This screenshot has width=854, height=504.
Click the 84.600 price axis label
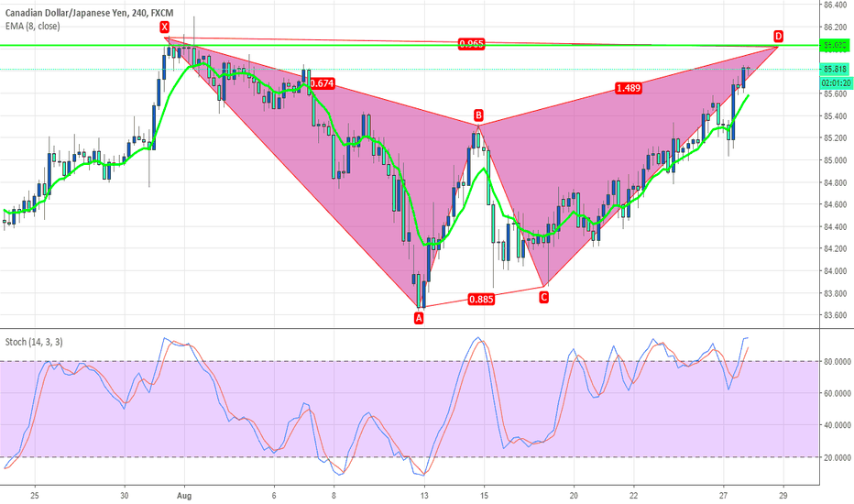tap(835, 204)
